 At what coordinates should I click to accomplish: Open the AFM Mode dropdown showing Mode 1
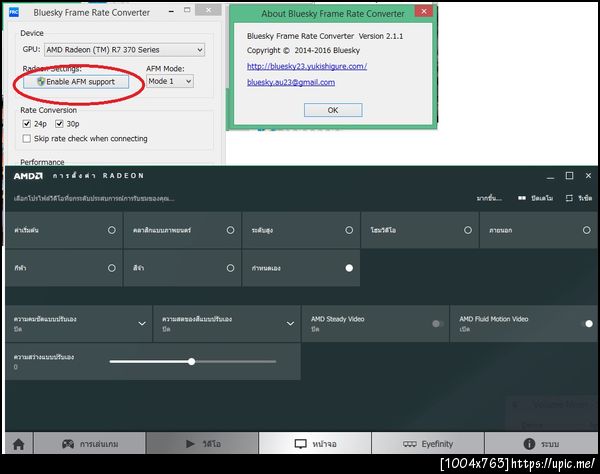click(170, 81)
